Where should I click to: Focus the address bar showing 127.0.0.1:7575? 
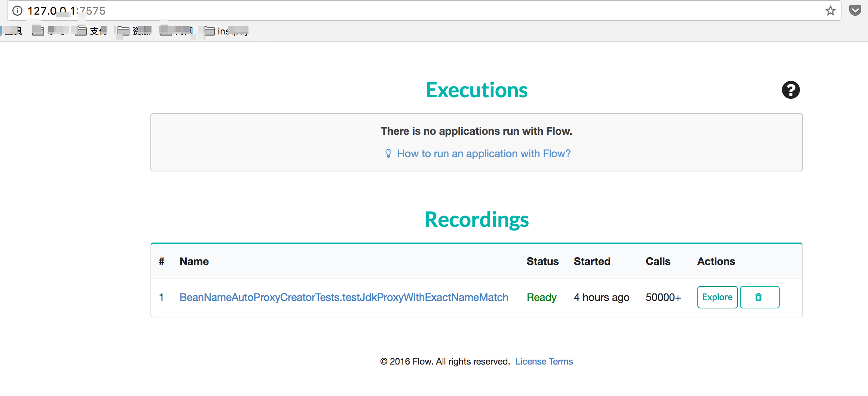[x=412, y=11]
